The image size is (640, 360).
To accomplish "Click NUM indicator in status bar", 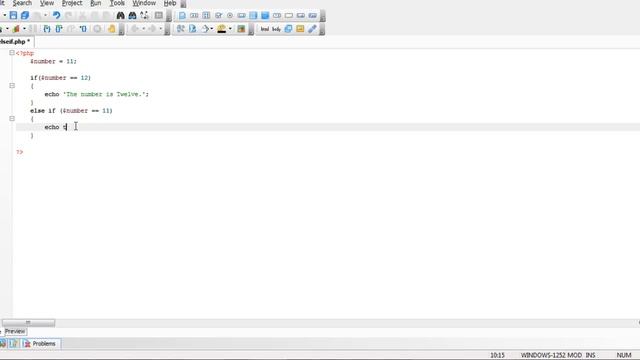I will point(624,355).
